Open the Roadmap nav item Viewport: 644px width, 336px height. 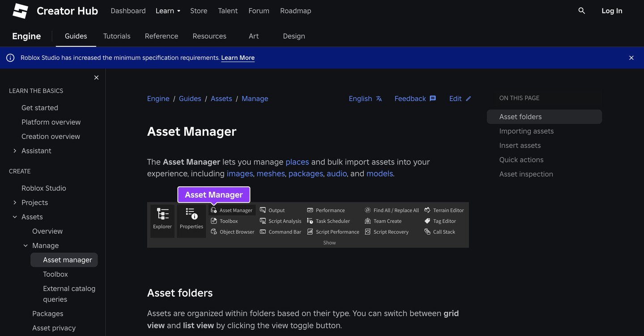tap(296, 11)
